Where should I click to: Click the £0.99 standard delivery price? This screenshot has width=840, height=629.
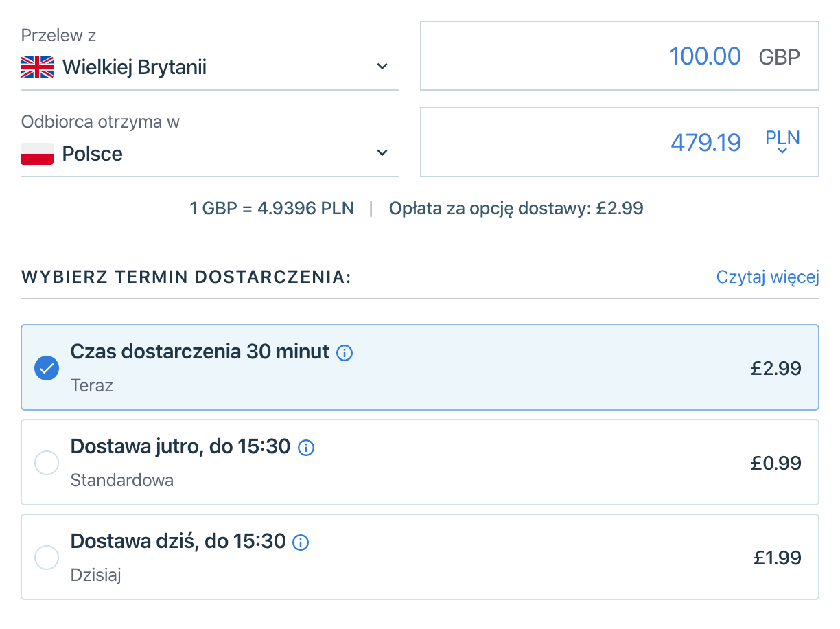(775, 463)
